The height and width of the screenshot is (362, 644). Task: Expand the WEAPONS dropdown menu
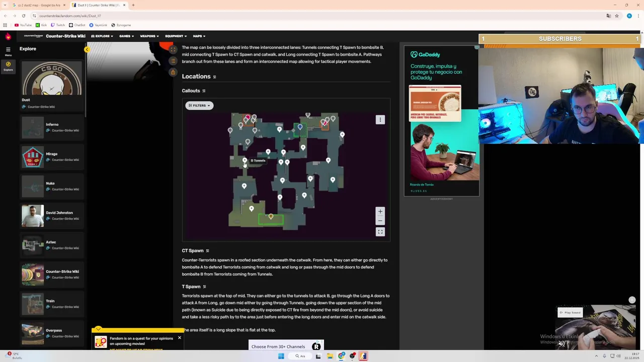[149, 36]
